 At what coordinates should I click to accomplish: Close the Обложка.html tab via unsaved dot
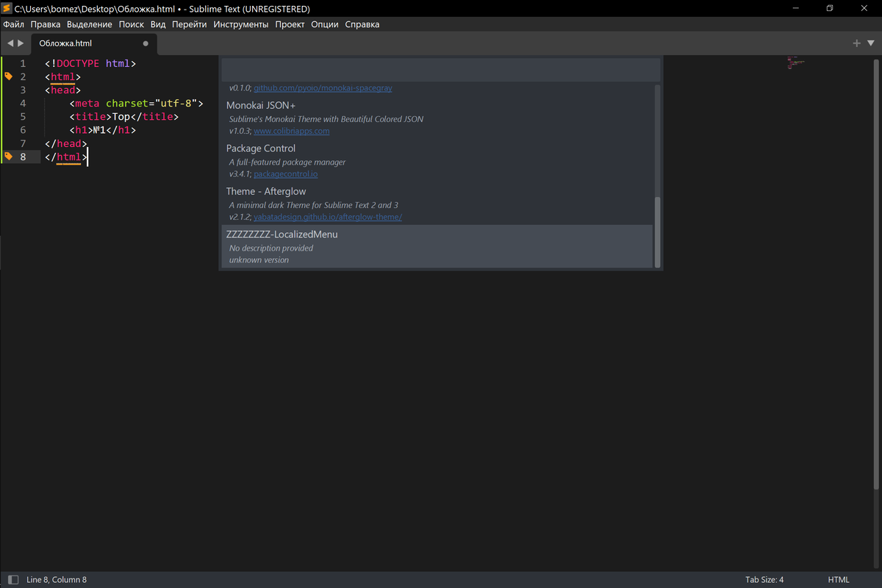[x=146, y=43]
